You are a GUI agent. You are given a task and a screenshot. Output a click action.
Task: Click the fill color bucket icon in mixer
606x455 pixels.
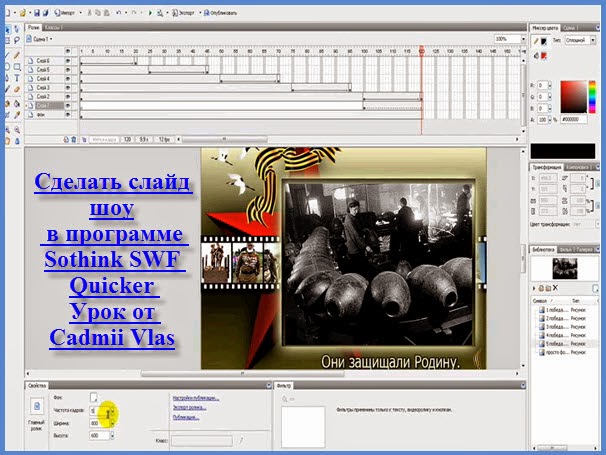coord(536,56)
